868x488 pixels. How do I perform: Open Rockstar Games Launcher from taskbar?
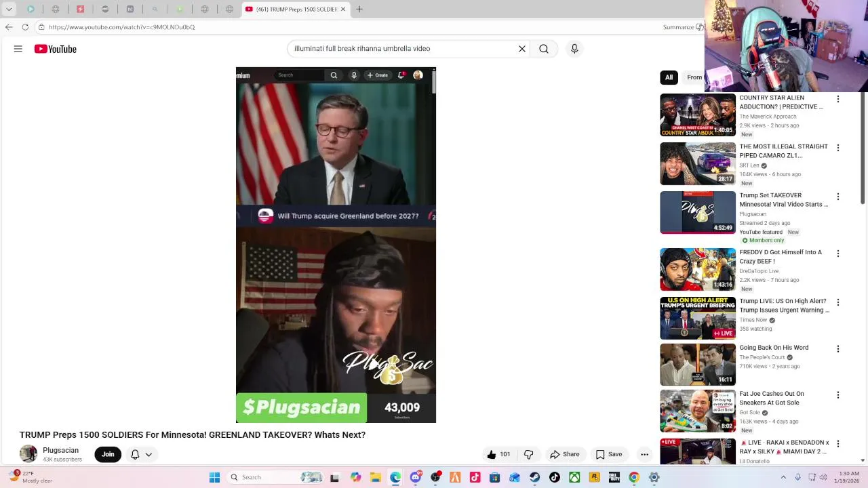595,477
